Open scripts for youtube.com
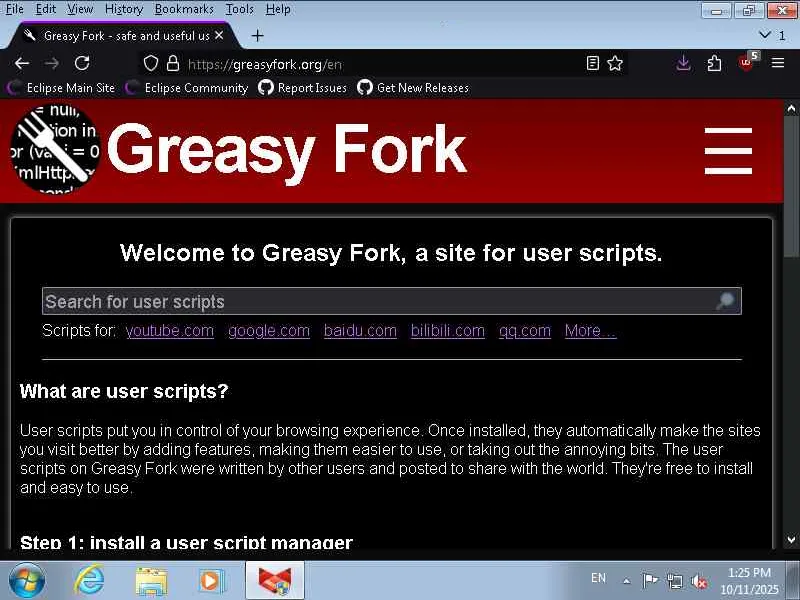The width and height of the screenshot is (800, 600). point(170,331)
